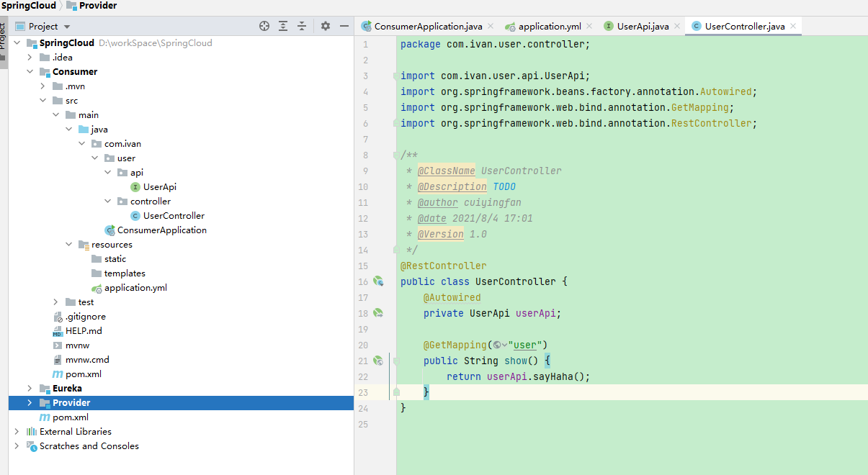868x475 pixels.
Task: Click the resources folder icon
Action: point(84,245)
